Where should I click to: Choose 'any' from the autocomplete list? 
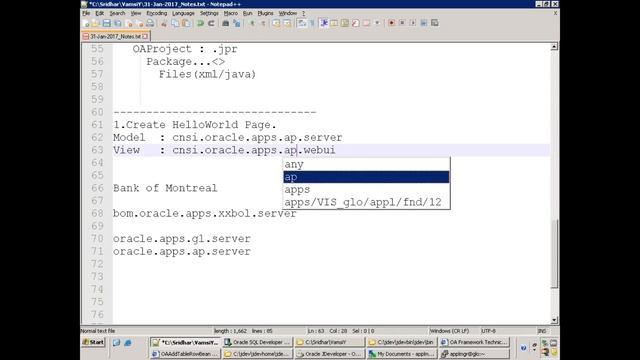(x=366, y=164)
